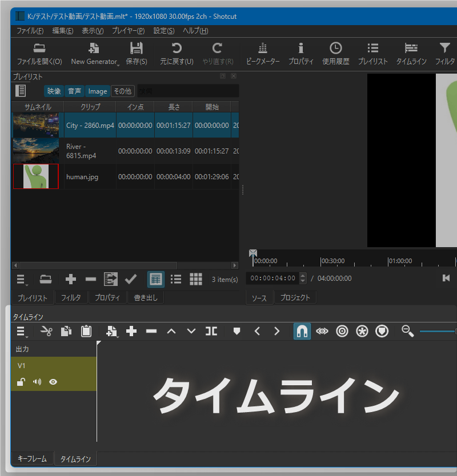Go to previous marker arrow
The height and width of the screenshot is (476, 457).
[257, 331]
